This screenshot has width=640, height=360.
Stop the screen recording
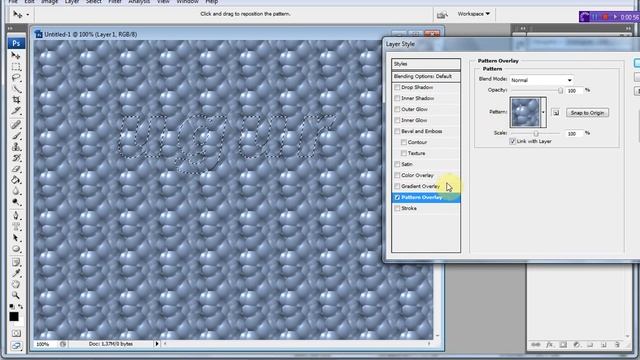click(605, 17)
